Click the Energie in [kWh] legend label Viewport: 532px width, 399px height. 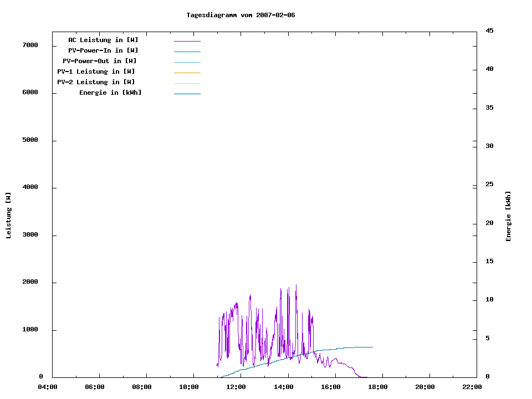tap(110, 93)
